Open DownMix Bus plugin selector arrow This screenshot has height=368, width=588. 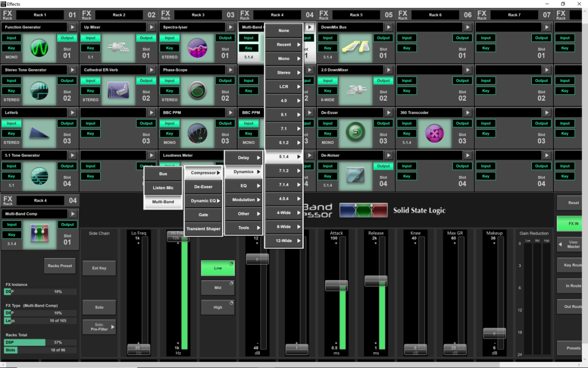389,27
